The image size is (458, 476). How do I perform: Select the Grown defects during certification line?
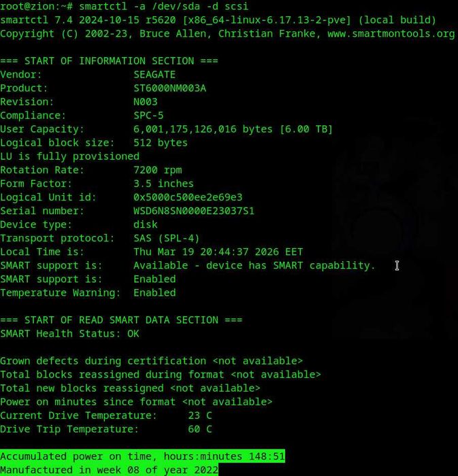click(x=151, y=361)
